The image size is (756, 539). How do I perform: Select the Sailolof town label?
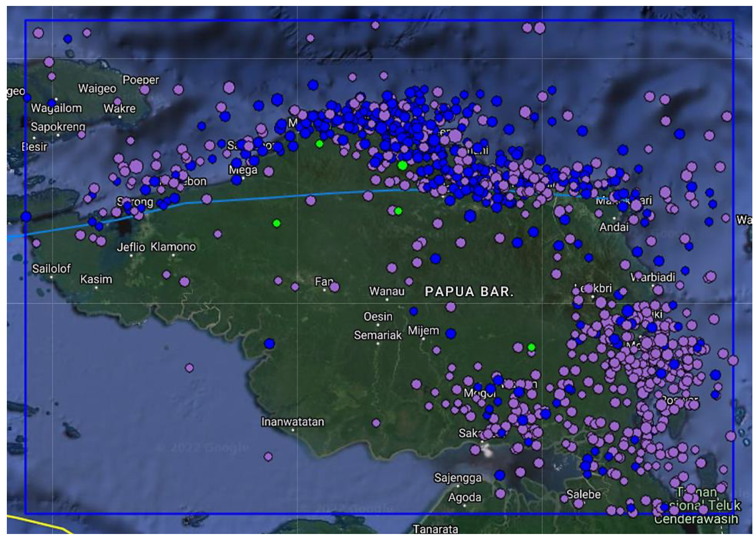[51, 269]
